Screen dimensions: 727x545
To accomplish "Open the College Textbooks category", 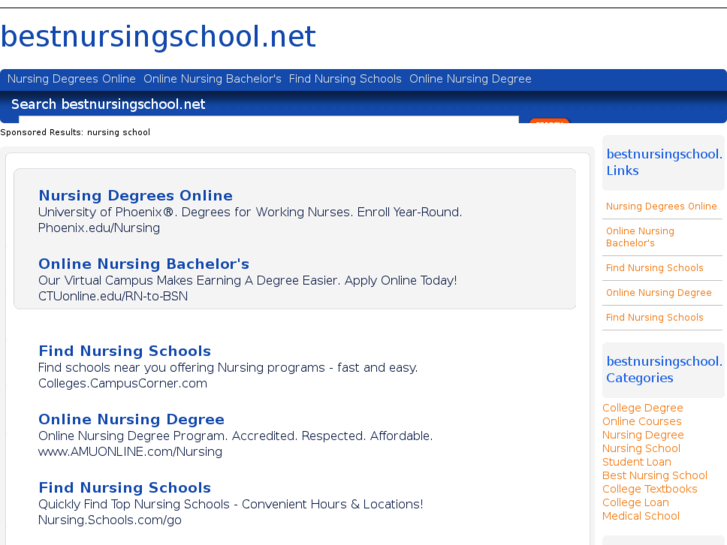I will click(x=650, y=489).
